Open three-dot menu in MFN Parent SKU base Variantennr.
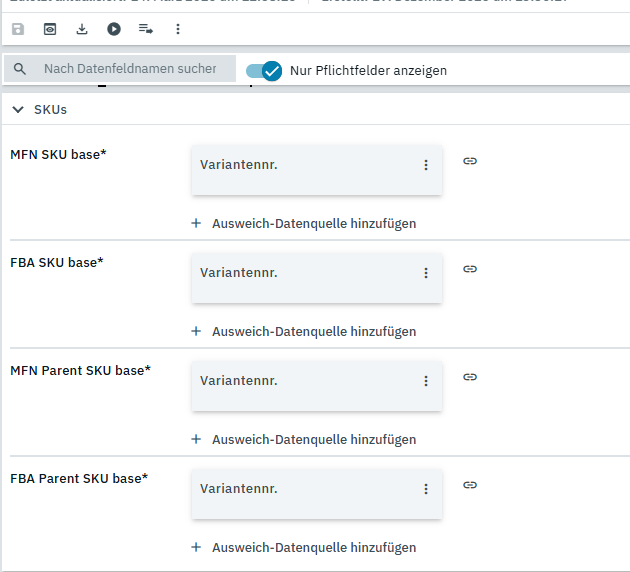This screenshot has width=630, height=572. (x=425, y=381)
